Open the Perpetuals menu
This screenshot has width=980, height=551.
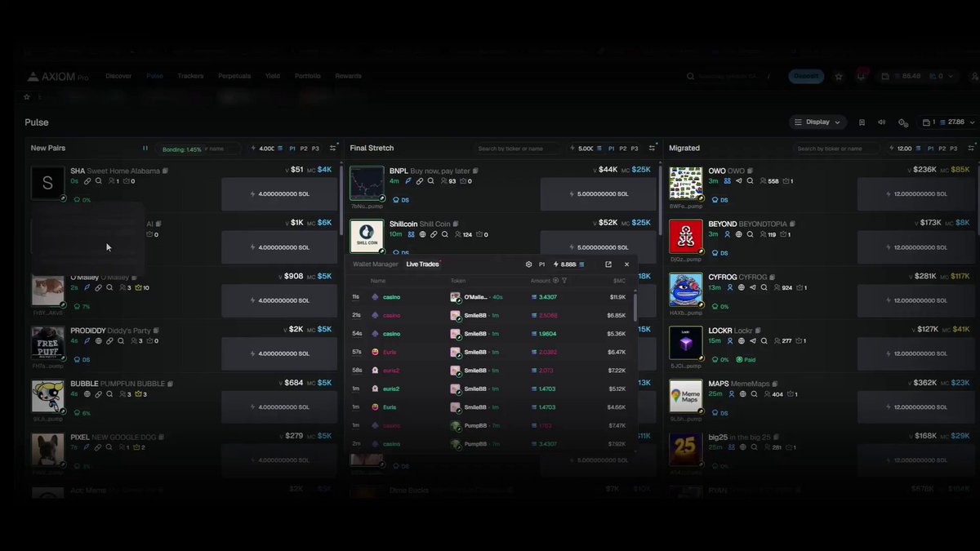point(234,76)
